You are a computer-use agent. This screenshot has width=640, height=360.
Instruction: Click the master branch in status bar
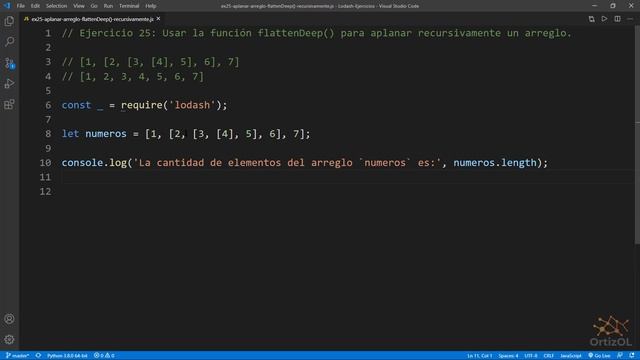[17, 356]
